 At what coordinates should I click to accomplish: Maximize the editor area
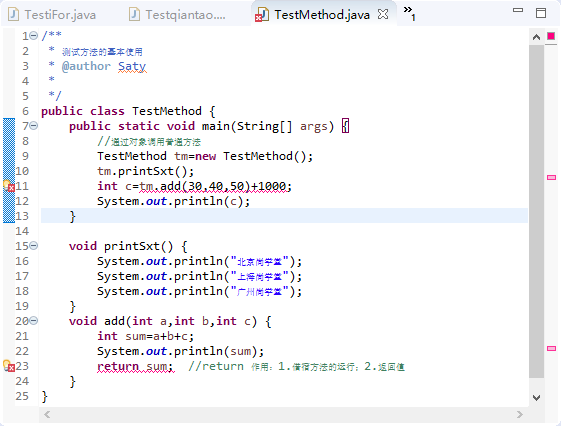pyautogui.click(x=541, y=13)
